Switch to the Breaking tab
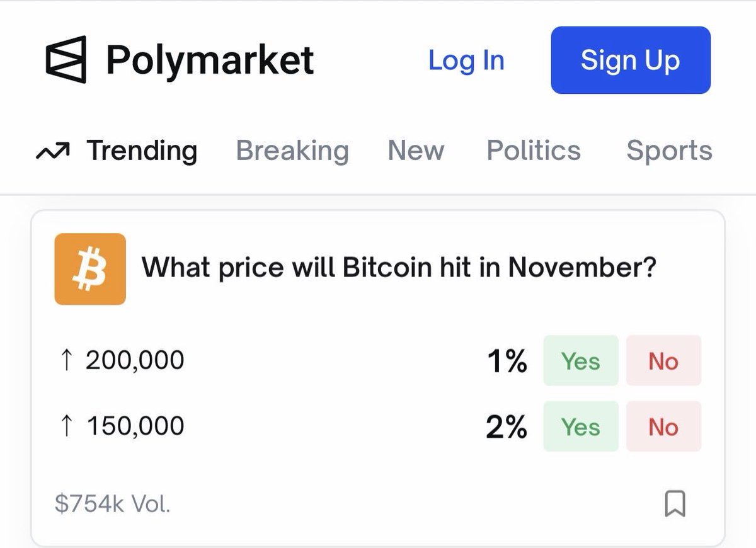 (292, 151)
